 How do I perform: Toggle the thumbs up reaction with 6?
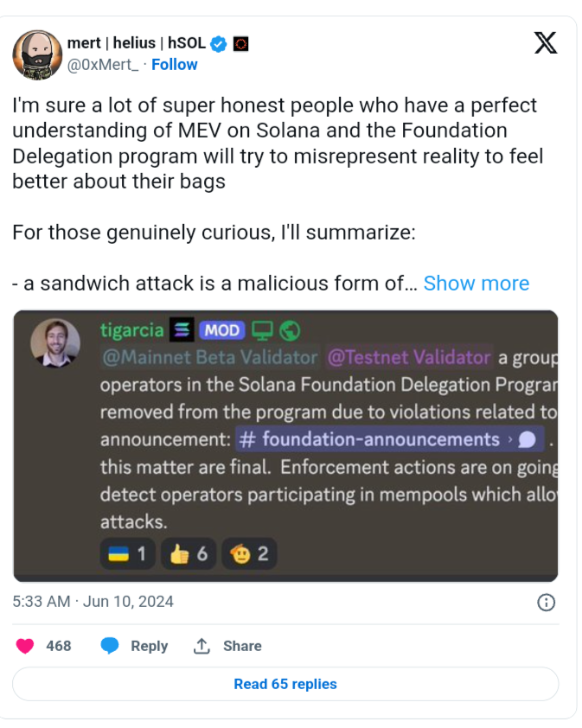[x=189, y=554]
